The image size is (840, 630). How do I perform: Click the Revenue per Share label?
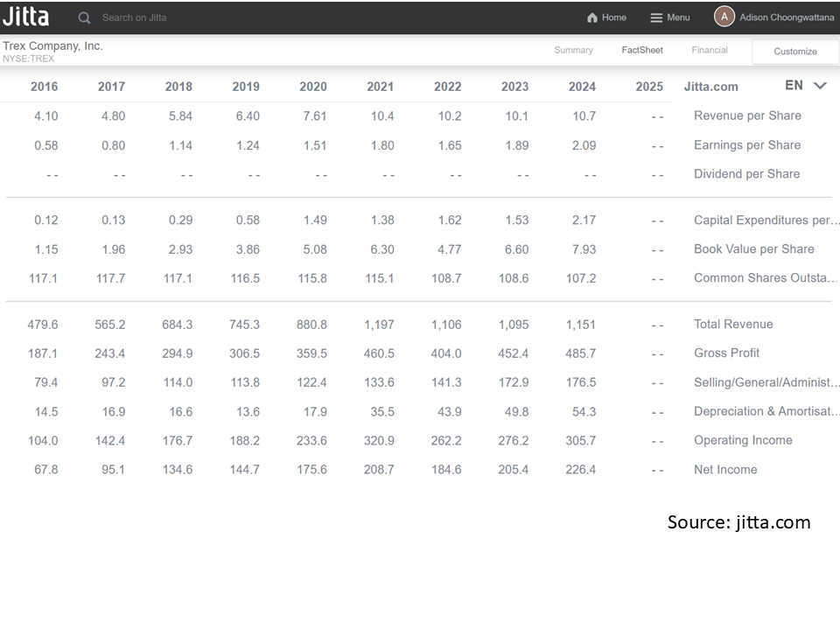[747, 115]
